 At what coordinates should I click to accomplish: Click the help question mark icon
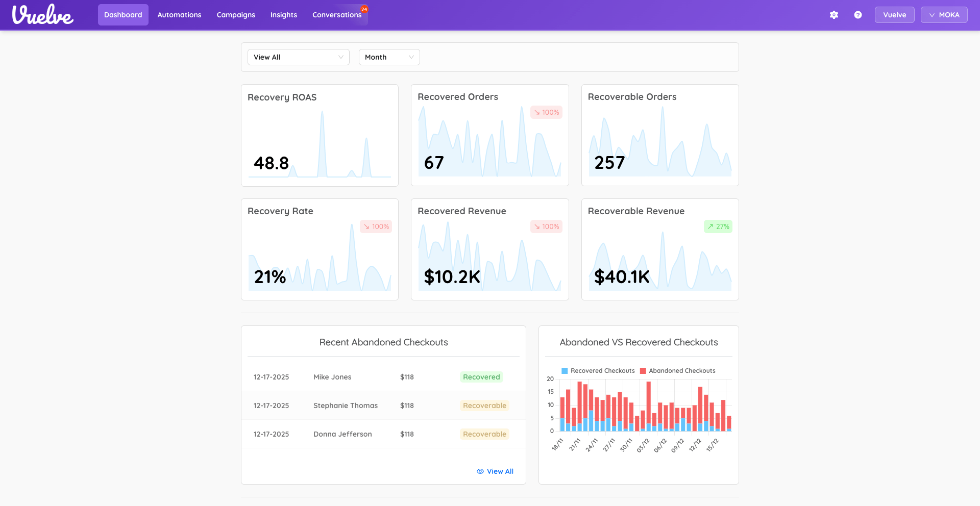point(857,15)
